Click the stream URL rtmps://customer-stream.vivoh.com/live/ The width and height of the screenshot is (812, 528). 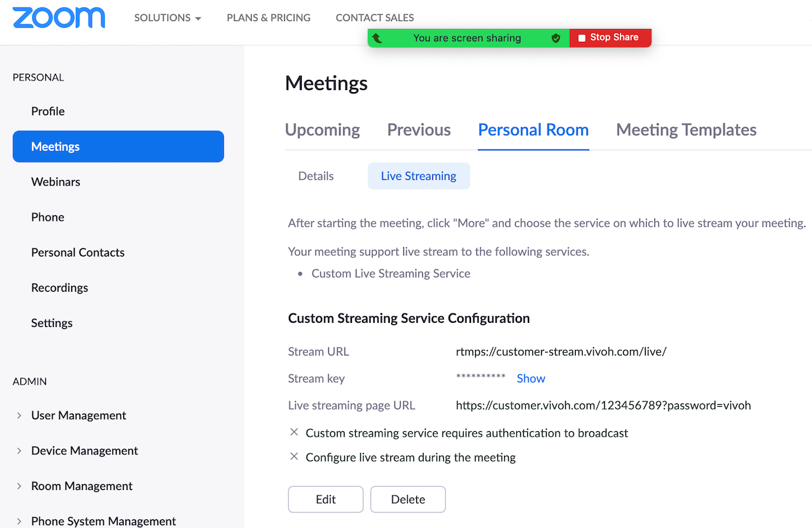point(562,352)
